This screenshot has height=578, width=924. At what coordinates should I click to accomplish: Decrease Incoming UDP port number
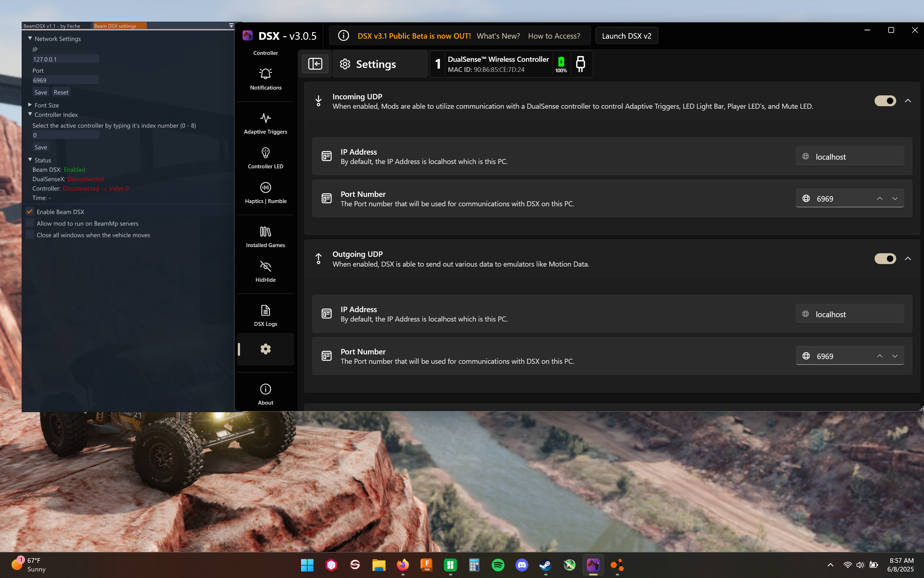[x=895, y=198]
